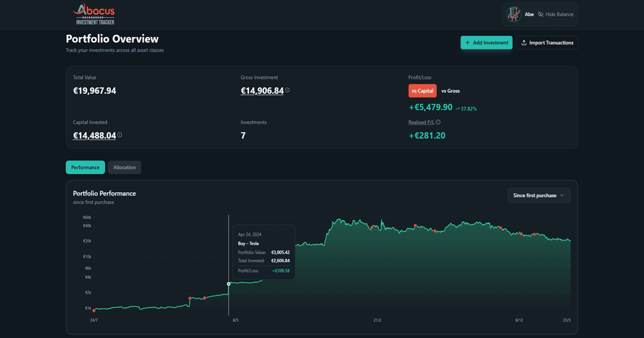This screenshot has width=644, height=338.
Task: Click the €19,967.94 total value figure
Action: [94, 91]
